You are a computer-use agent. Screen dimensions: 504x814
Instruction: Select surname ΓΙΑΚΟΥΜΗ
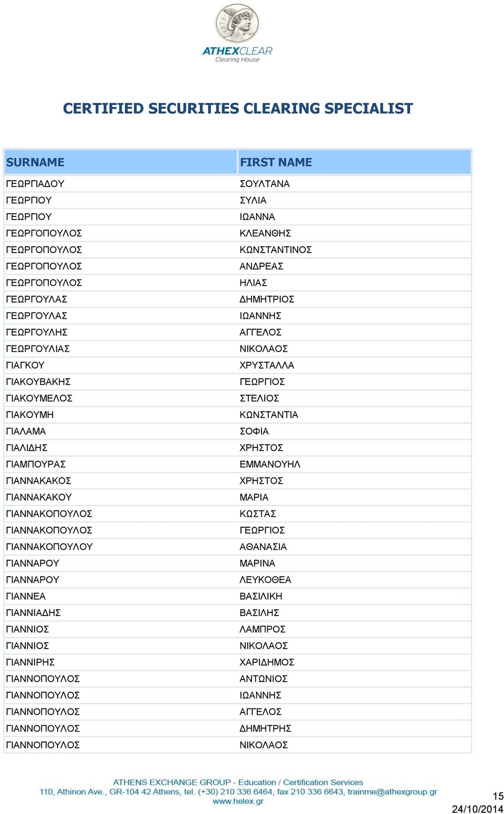pos(30,415)
